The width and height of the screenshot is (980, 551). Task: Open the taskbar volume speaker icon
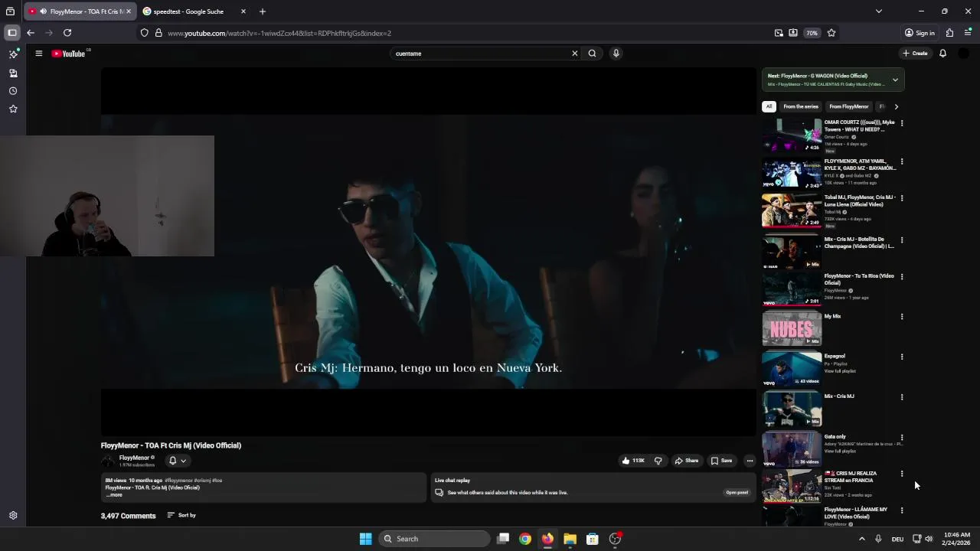pyautogui.click(x=929, y=539)
